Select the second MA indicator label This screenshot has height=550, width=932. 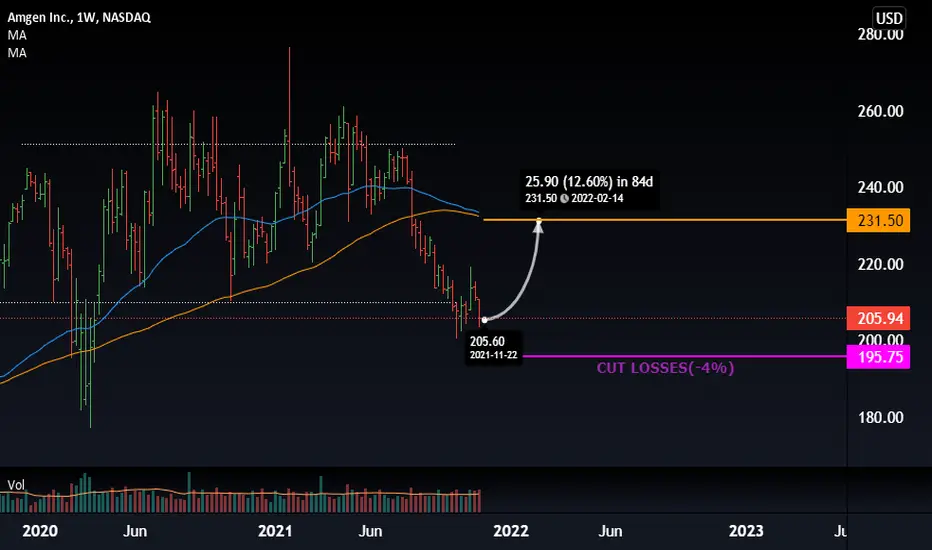(17, 53)
